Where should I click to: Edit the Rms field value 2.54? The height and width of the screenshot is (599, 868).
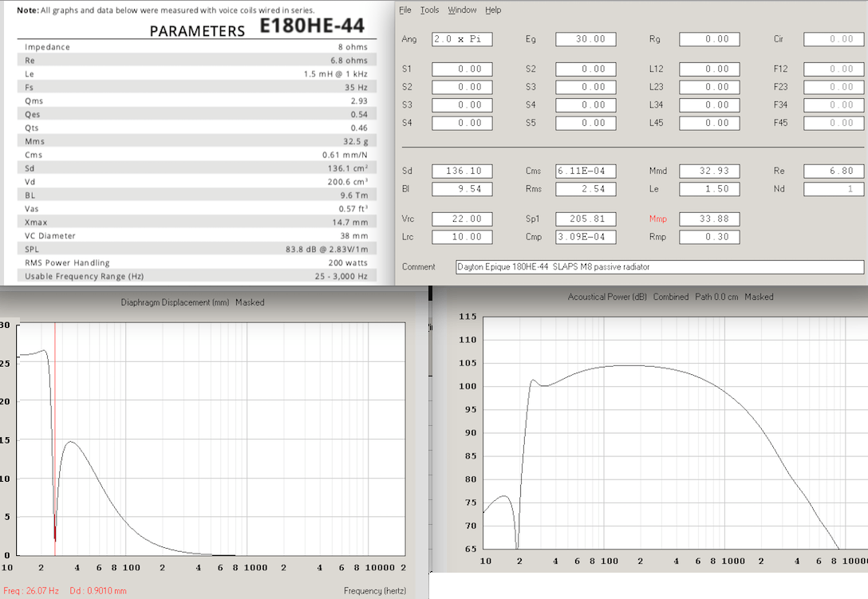586,189
